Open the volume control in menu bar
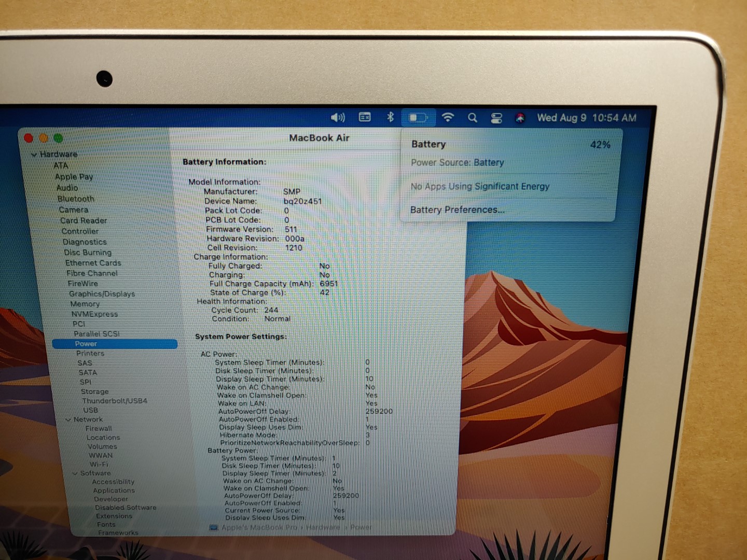The width and height of the screenshot is (747, 560). pyautogui.click(x=338, y=118)
